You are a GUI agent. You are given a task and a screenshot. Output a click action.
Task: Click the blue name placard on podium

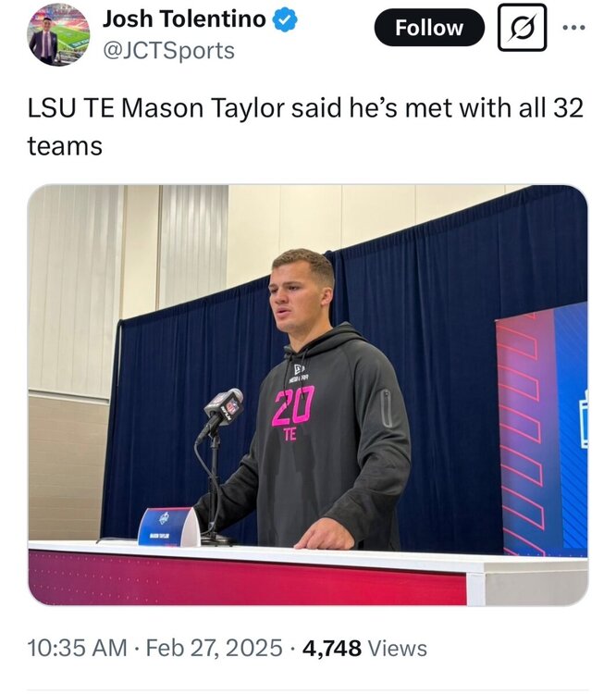pos(167,527)
